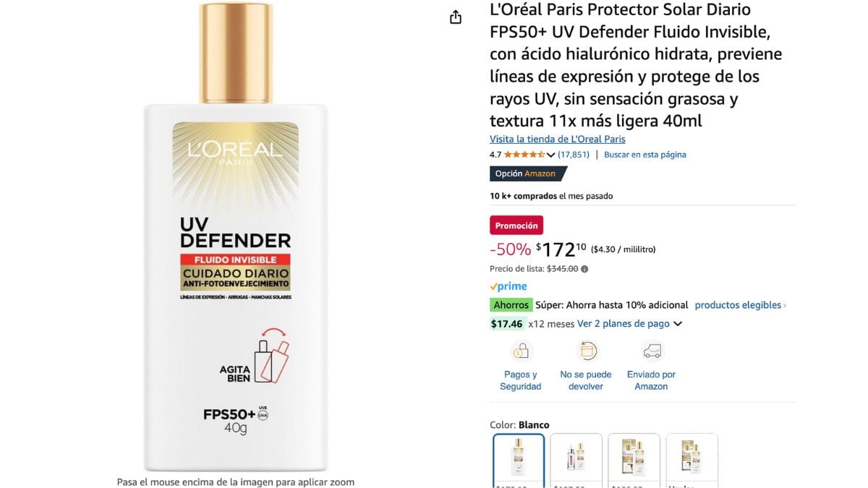Image resolution: width=868 pixels, height=488 pixels.
Task: Click the share icon above the product image
Action: click(456, 17)
